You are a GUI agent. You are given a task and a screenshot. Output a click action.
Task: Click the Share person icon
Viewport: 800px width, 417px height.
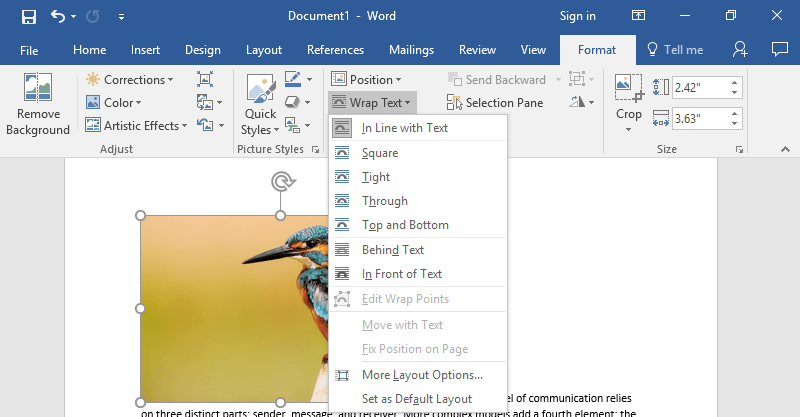tap(740, 49)
